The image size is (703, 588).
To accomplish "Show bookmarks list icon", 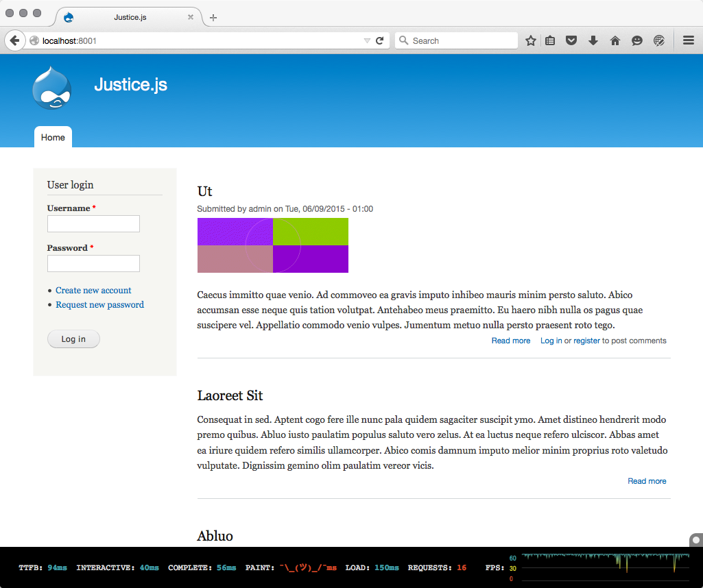I will [x=550, y=40].
